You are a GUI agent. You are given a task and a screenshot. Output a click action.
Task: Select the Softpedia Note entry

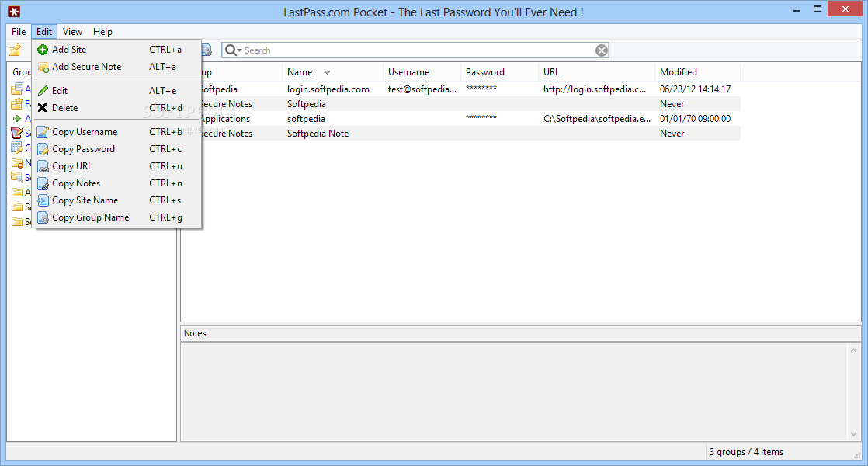pyautogui.click(x=318, y=134)
